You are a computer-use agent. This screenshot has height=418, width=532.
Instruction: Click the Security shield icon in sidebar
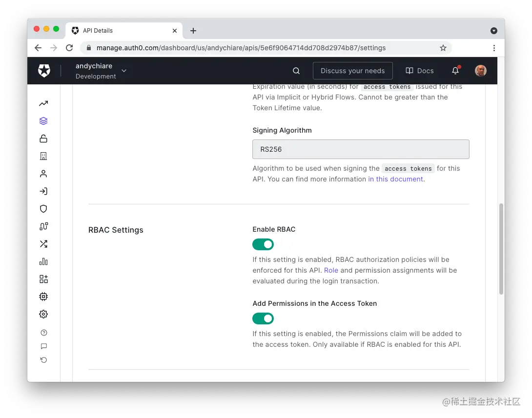[43, 208]
